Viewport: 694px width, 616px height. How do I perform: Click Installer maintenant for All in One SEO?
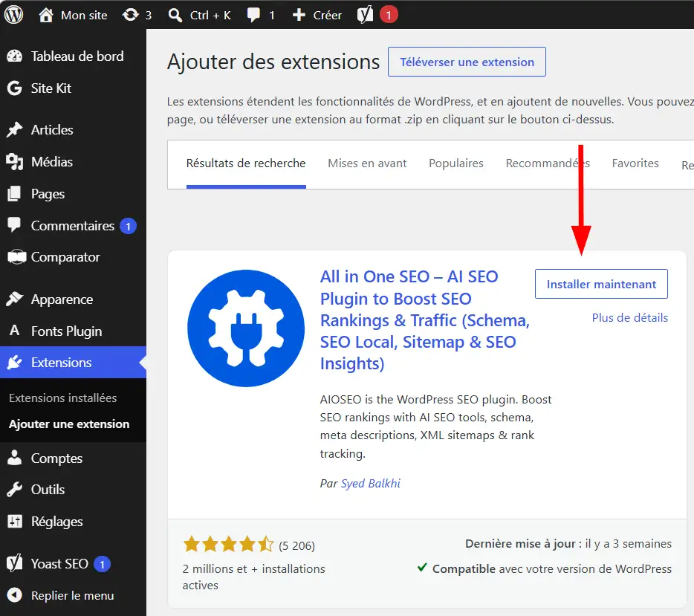pyautogui.click(x=601, y=284)
